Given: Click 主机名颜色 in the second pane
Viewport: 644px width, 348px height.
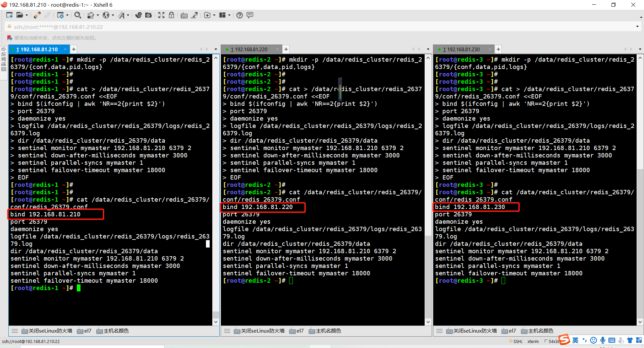Looking at the screenshot, I should click(x=325, y=331).
